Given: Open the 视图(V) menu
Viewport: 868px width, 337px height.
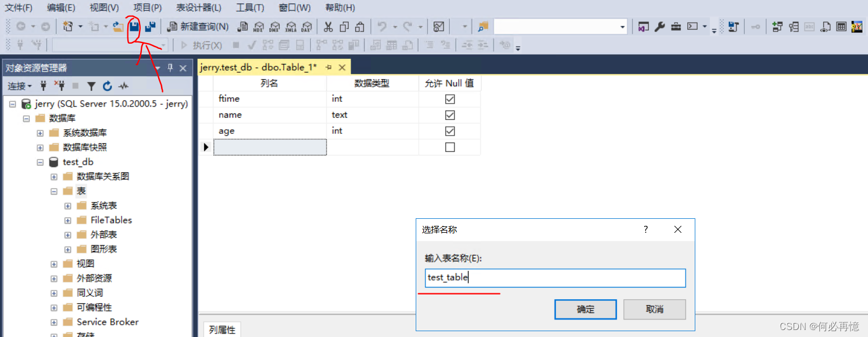Looking at the screenshot, I should 104,8.
